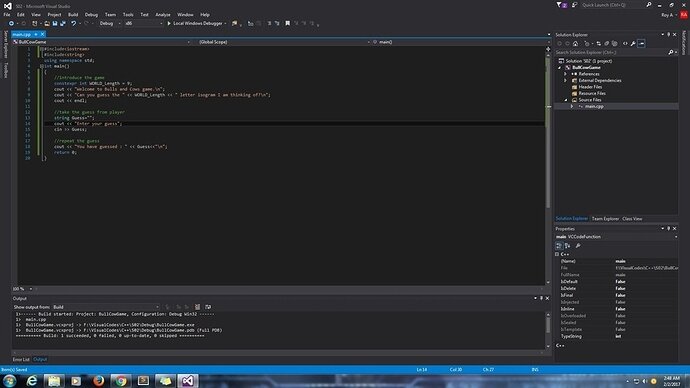Click the Undo toolbar icon
Viewport: 690px width, 388px height.
(73, 23)
